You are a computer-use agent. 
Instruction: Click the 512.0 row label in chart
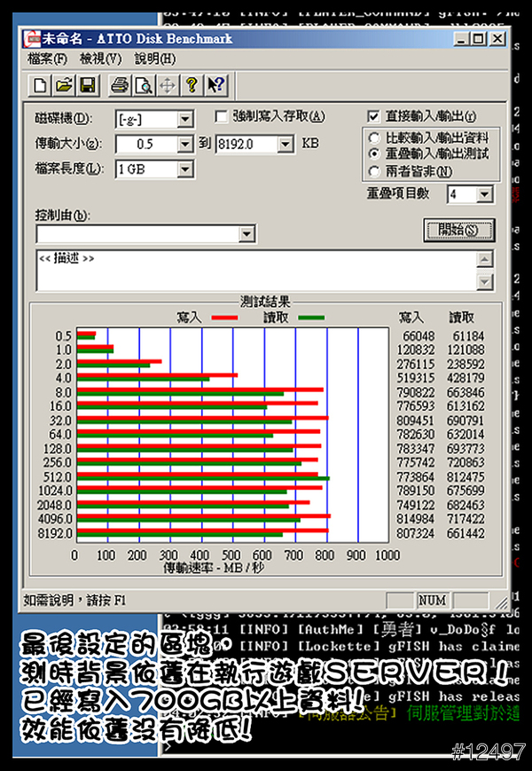pyautogui.click(x=57, y=477)
